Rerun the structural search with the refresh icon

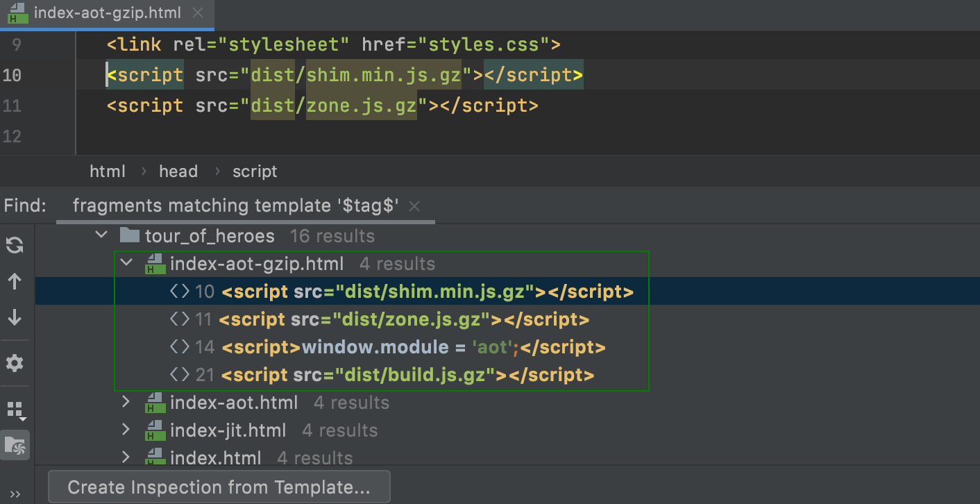pos(15,244)
